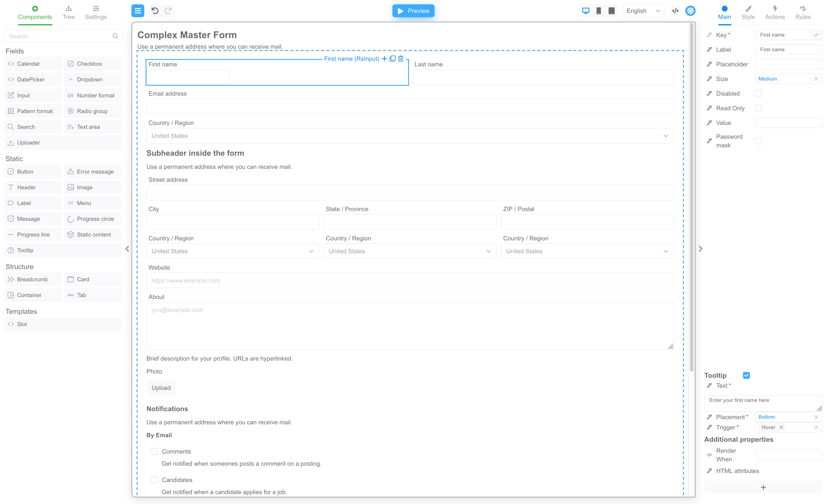Click the Preview button

(413, 11)
